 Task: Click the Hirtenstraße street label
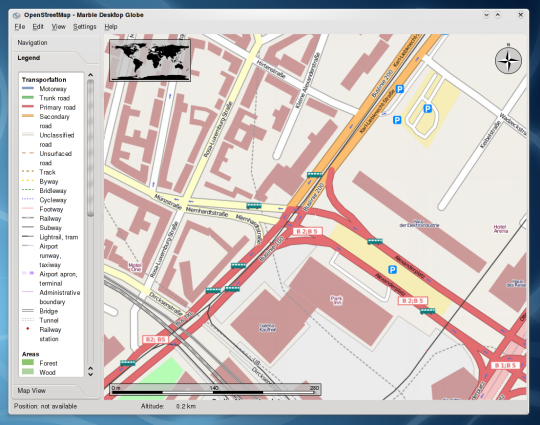(271, 69)
